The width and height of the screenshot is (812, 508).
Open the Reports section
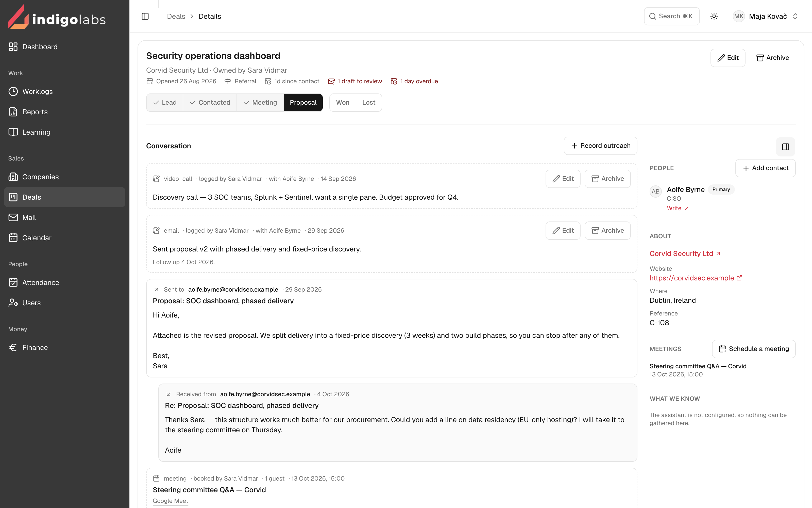pos(64,112)
